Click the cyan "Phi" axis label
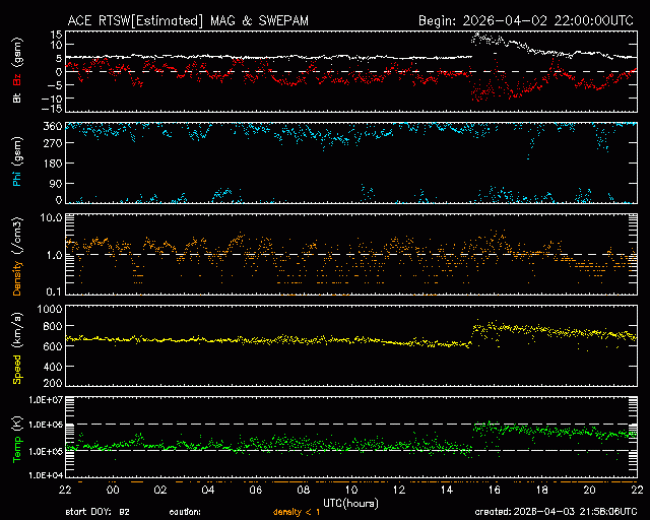This screenshot has width=650, height=520. [x=17, y=179]
